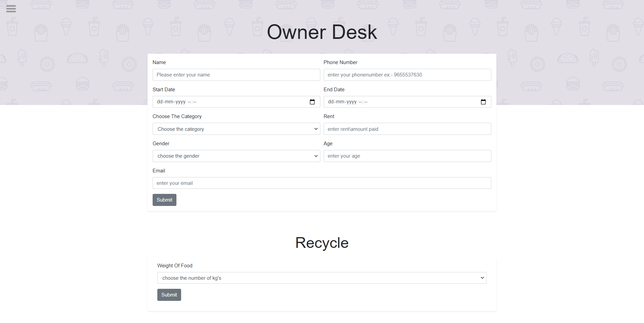This screenshot has height=323, width=644.
Task: Submit the Recycle weight form
Action: tap(169, 295)
